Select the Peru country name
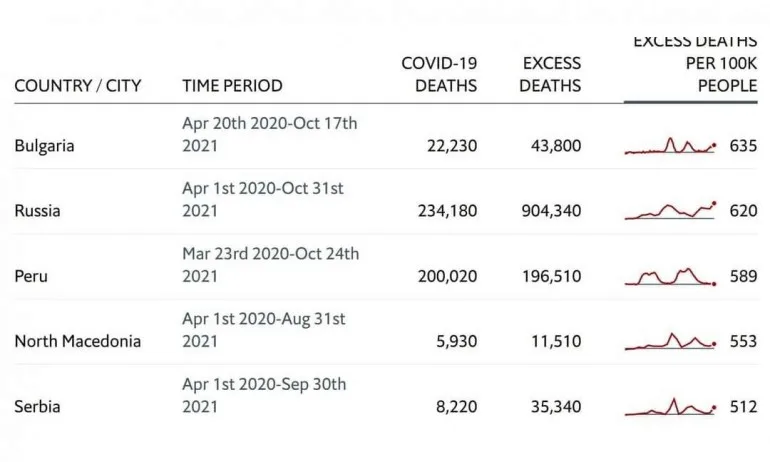This screenshot has height=462, width=770. click(30, 276)
